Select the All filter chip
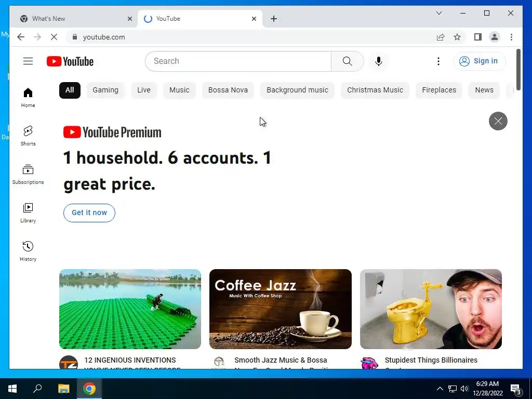 [70, 90]
